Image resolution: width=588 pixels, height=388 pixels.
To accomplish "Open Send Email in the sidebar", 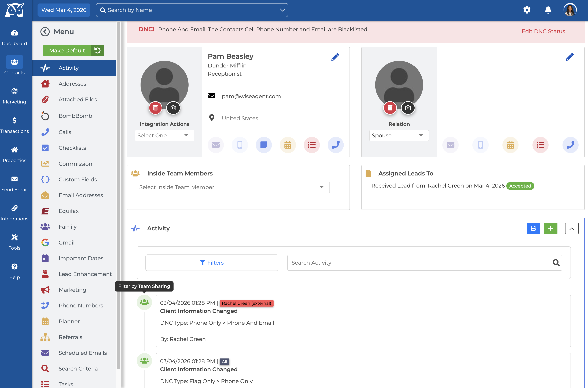I will point(14,184).
